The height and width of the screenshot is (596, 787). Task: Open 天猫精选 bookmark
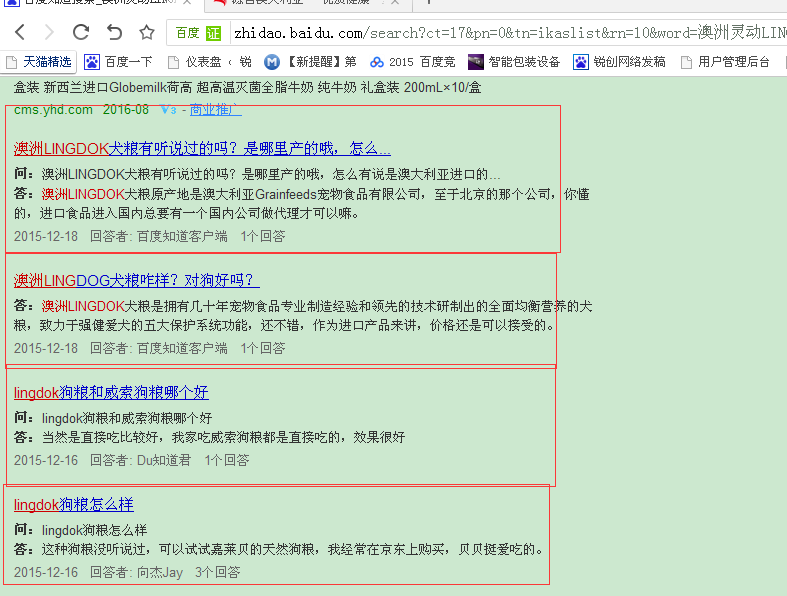click(39, 62)
